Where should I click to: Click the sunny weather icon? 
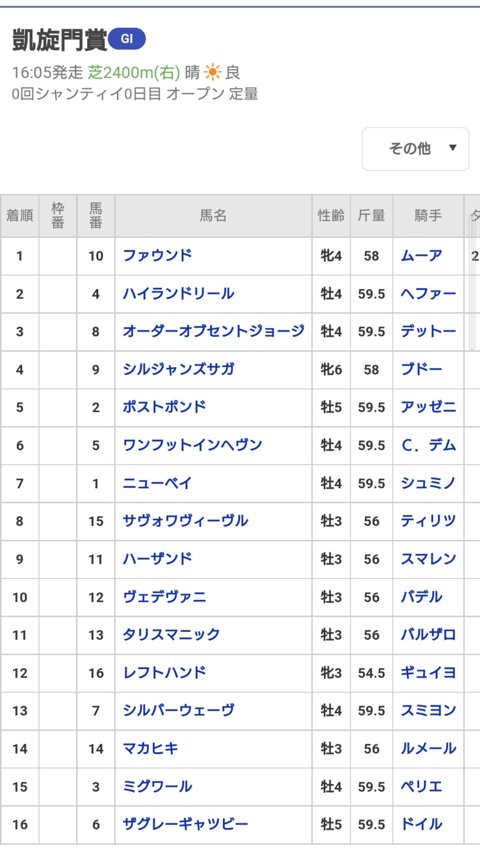pos(213,72)
